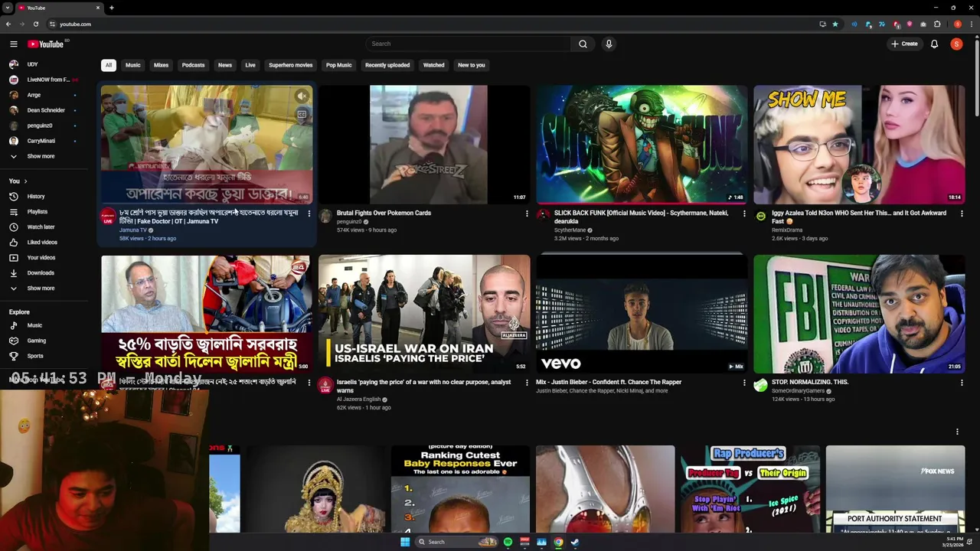Open YouTube account avatar menu
The height and width of the screenshot is (551, 980).
pyautogui.click(x=956, y=44)
